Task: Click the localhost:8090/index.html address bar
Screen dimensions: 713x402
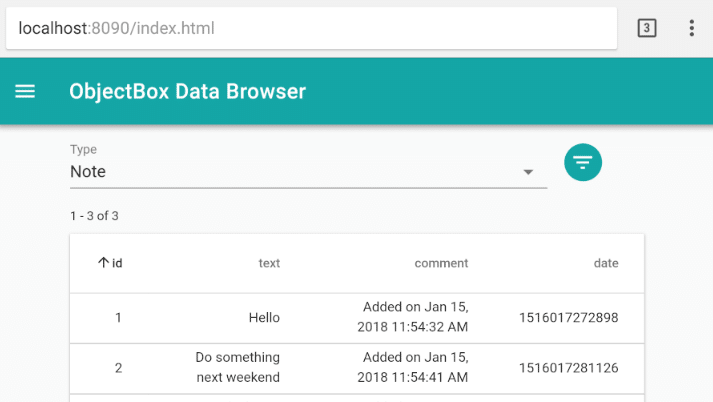Action: click(311, 28)
